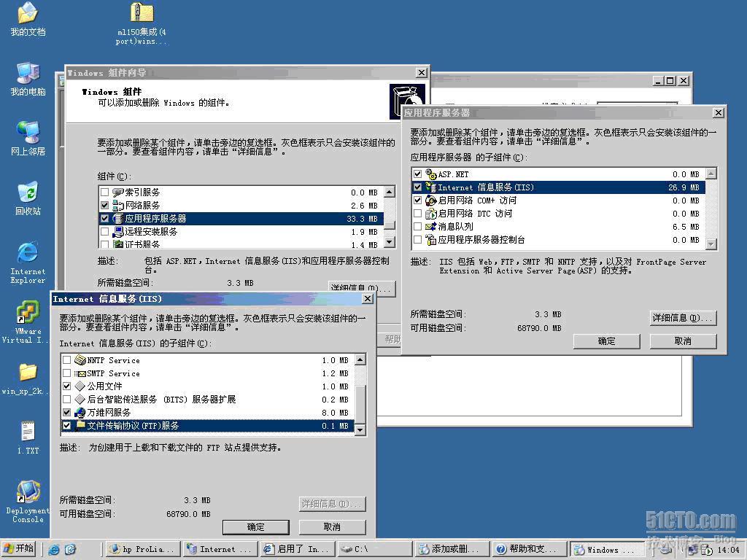The image size is (747, 560).
Task: Click up arrow of 应用程序服务器 subcomponent list
Action: 711,174
